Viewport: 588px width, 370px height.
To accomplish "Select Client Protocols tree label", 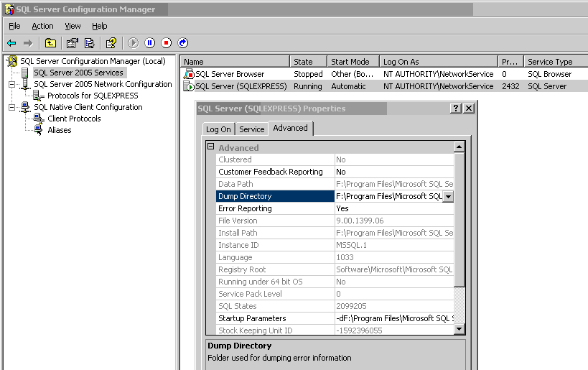I will [x=74, y=119].
